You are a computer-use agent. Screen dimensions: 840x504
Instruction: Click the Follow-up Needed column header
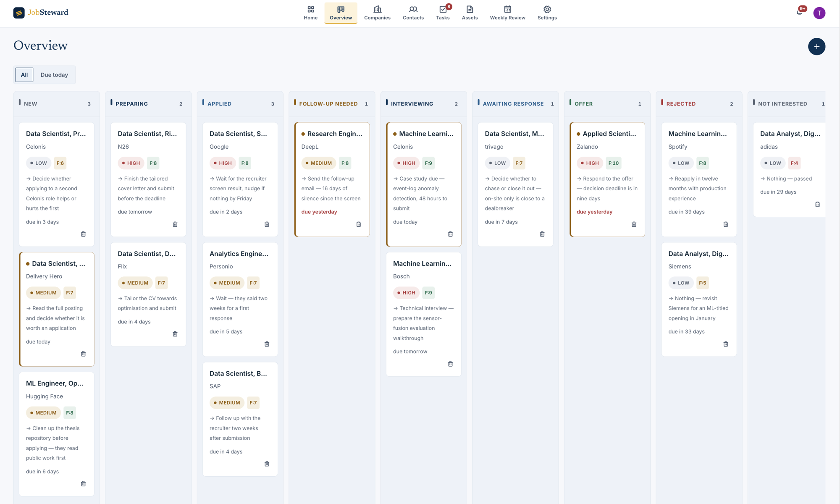(x=332, y=104)
